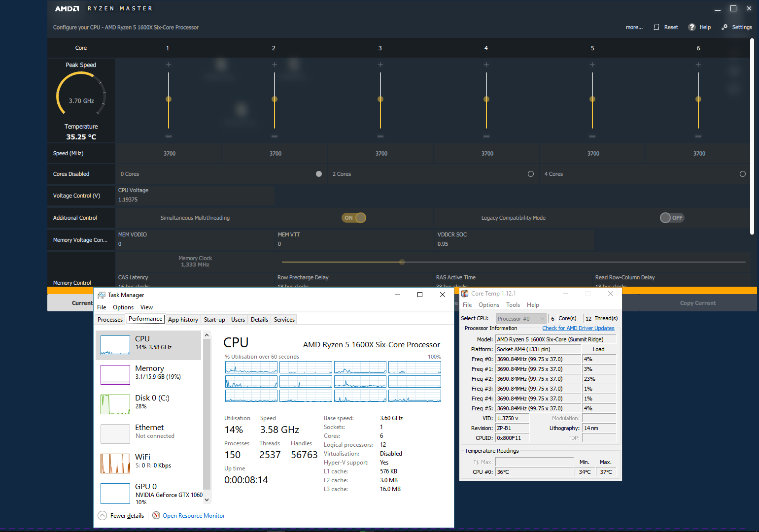This screenshot has height=532, width=759.
Task: Decrease core 6 speed with minus icon
Action: pyautogui.click(x=698, y=136)
